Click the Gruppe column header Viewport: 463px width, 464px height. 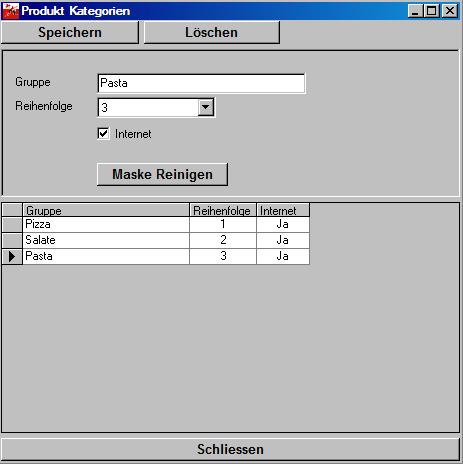tap(106, 210)
